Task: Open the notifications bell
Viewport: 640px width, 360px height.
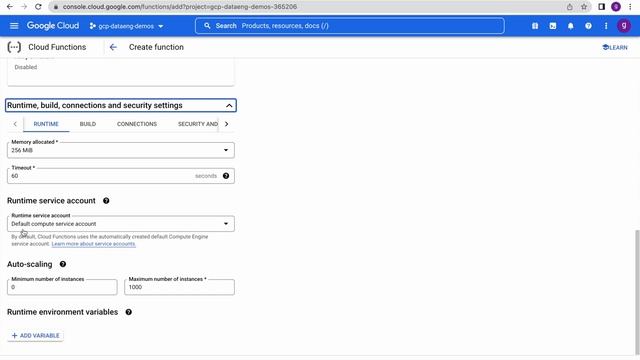Action: [x=571, y=26]
